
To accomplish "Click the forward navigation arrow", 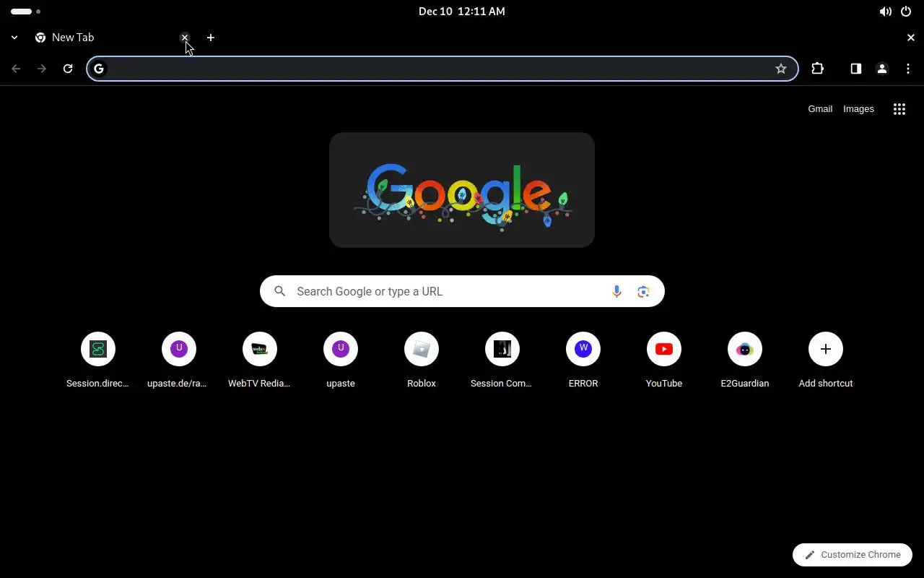I will point(42,69).
